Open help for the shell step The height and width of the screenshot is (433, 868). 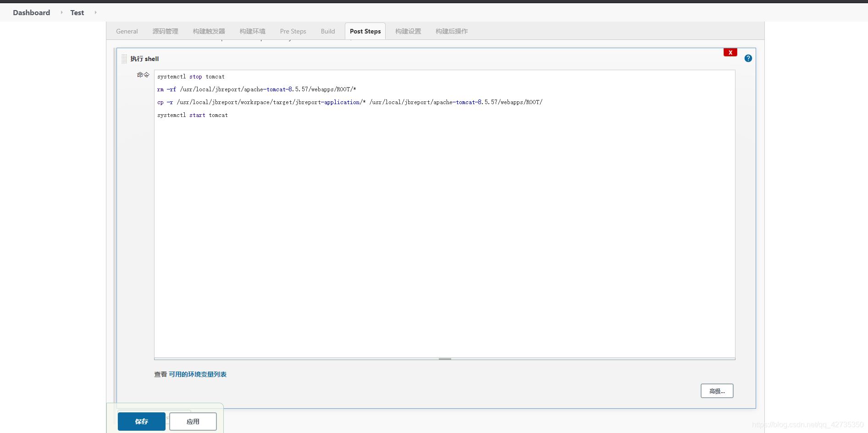[x=748, y=58]
